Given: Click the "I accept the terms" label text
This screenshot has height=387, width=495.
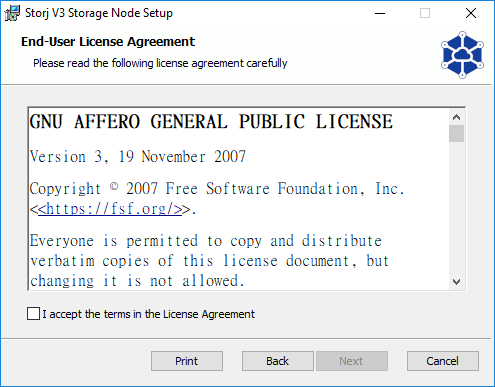Looking at the screenshot, I should (148, 314).
